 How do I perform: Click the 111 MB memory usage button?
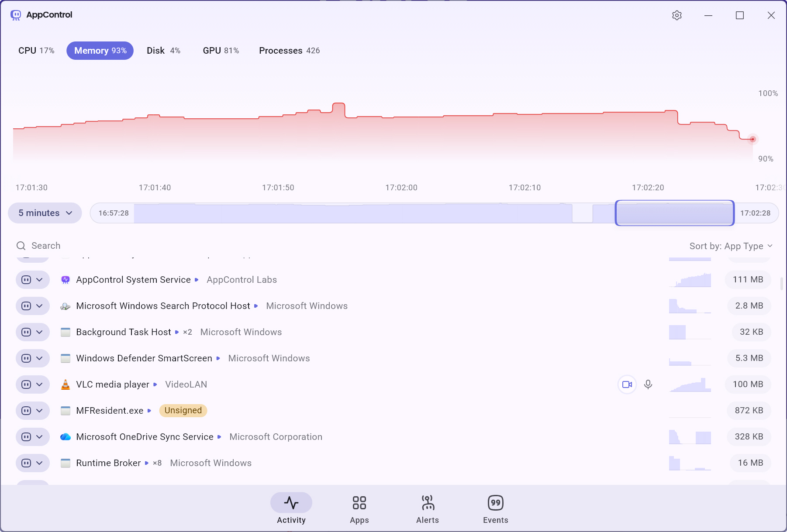748,280
